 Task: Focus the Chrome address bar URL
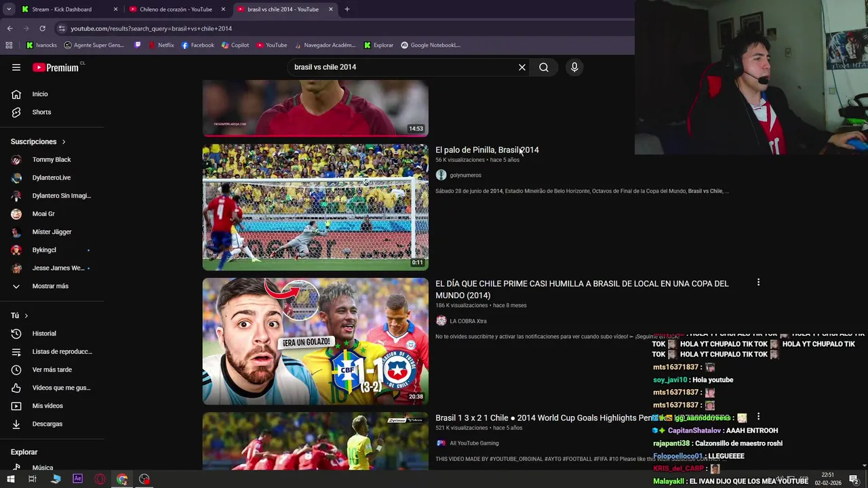pyautogui.click(x=151, y=28)
